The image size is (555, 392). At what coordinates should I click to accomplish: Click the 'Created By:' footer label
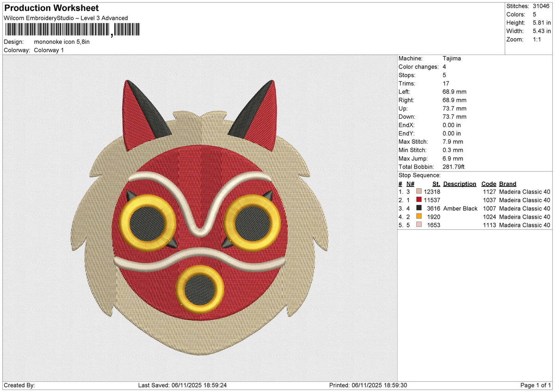(x=19, y=386)
